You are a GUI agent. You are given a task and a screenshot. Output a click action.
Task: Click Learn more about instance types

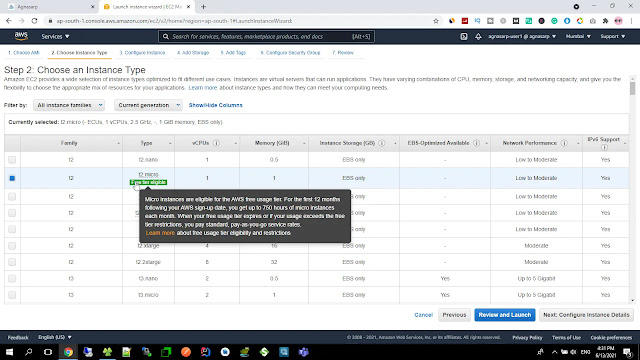tap(203, 88)
